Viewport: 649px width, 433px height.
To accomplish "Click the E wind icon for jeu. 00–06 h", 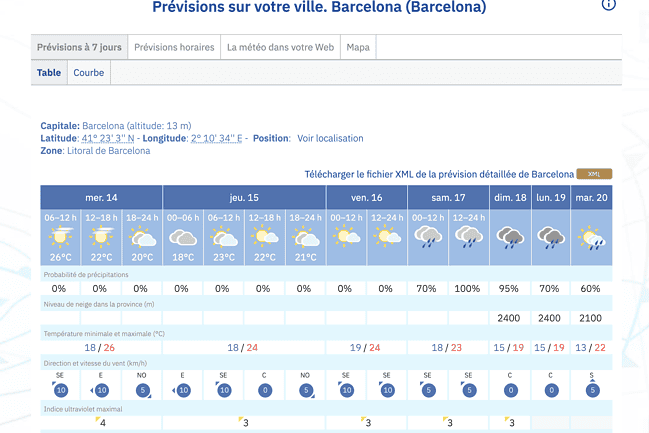I will pos(183,390).
